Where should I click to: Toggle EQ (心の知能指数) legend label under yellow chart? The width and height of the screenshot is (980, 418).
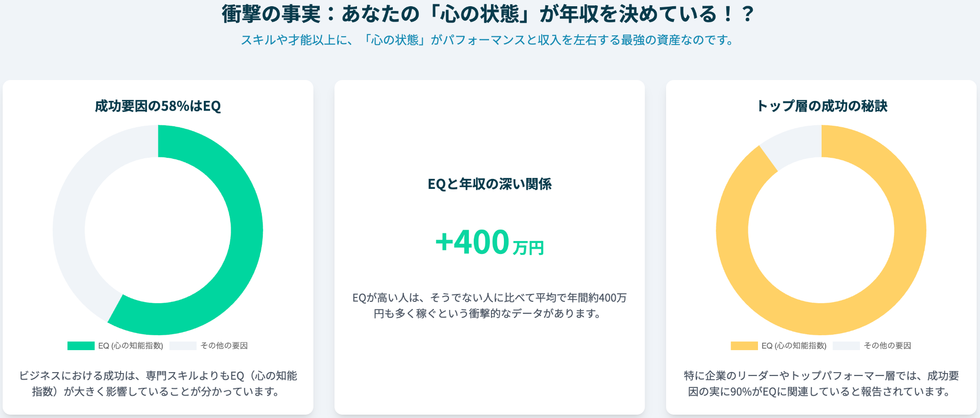pos(794,346)
